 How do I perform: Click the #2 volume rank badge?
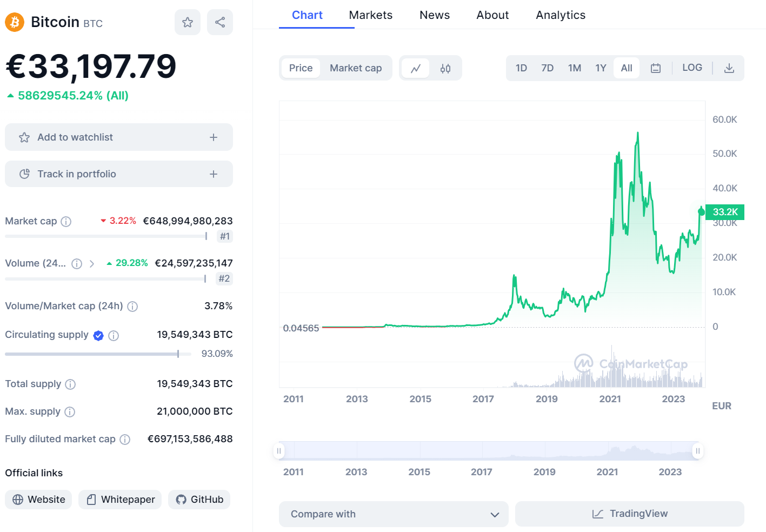224,278
